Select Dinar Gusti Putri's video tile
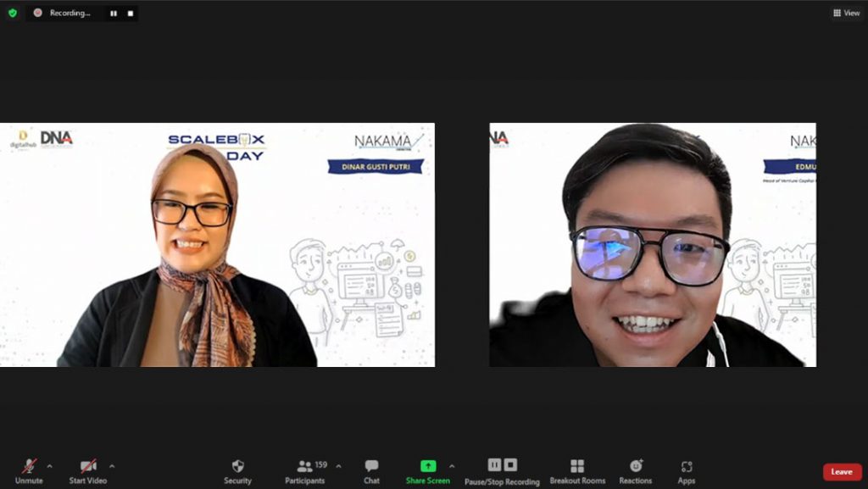Screen dimensions: 868x489 (x=217, y=244)
